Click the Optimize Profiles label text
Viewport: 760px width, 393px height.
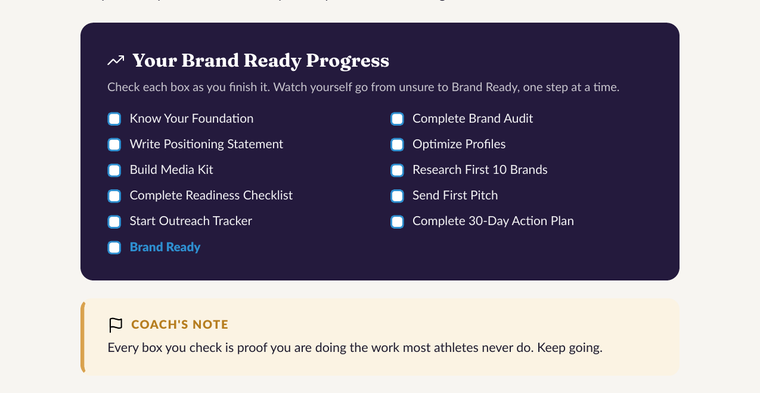tap(459, 144)
